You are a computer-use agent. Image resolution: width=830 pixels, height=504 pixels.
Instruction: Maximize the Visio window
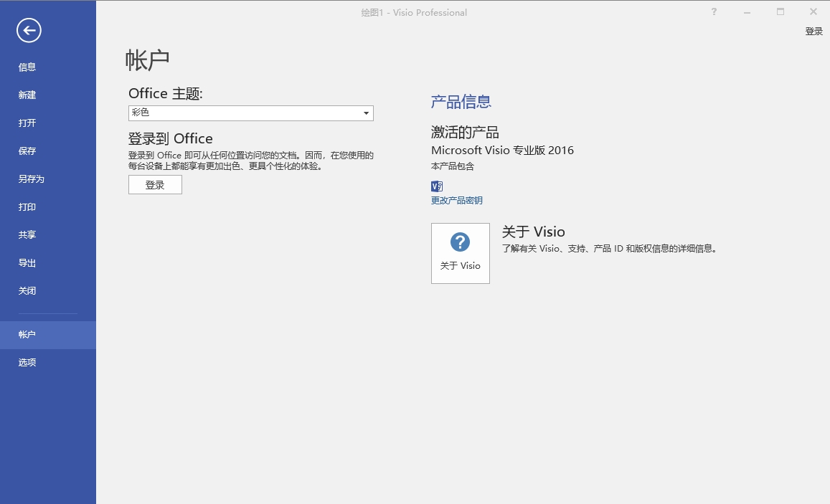(x=781, y=12)
